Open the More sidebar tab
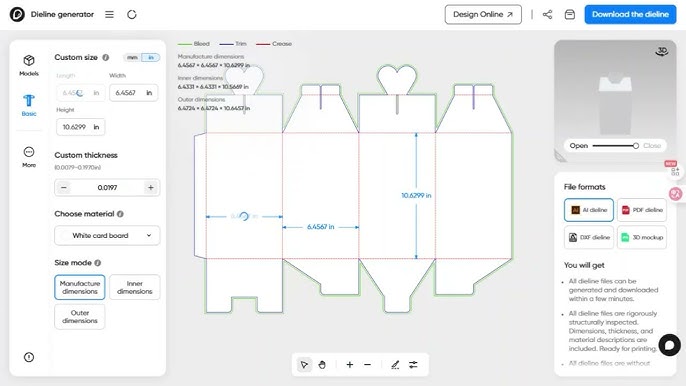 pos(29,157)
